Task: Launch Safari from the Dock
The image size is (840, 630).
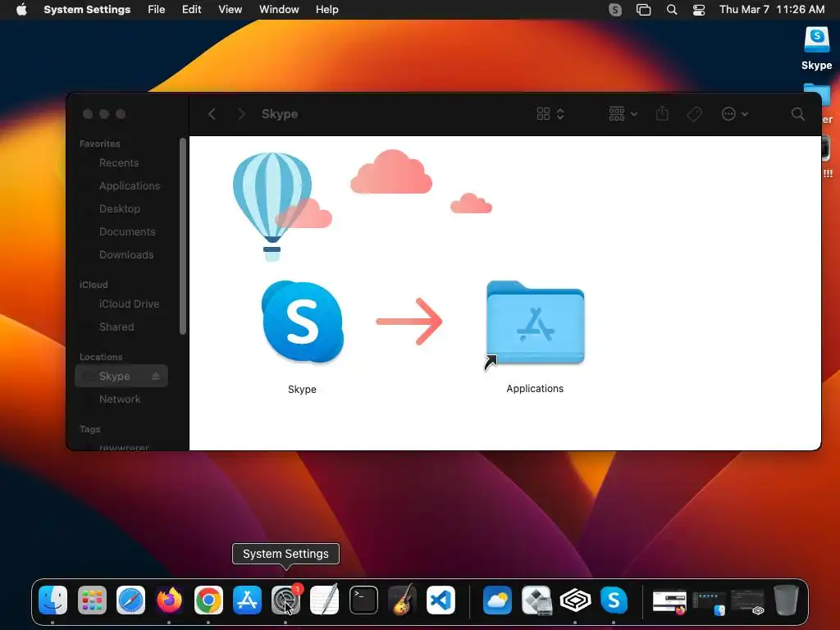Action: click(x=130, y=600)
